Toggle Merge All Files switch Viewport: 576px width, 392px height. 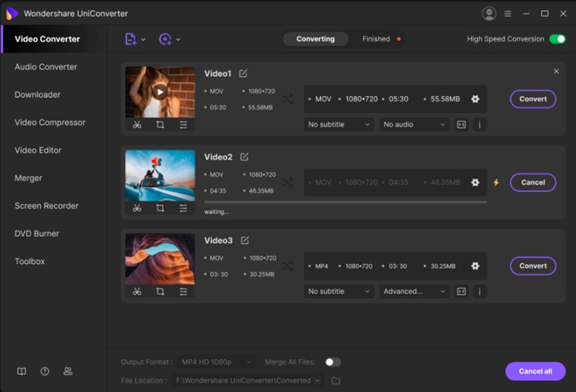pyautogui.click(x=333, y=362)
